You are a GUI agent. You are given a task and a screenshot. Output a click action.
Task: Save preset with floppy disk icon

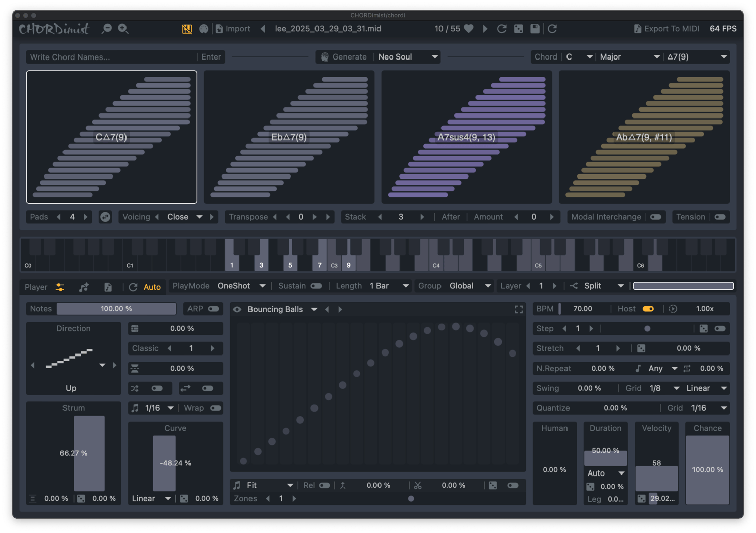[535, 29]
